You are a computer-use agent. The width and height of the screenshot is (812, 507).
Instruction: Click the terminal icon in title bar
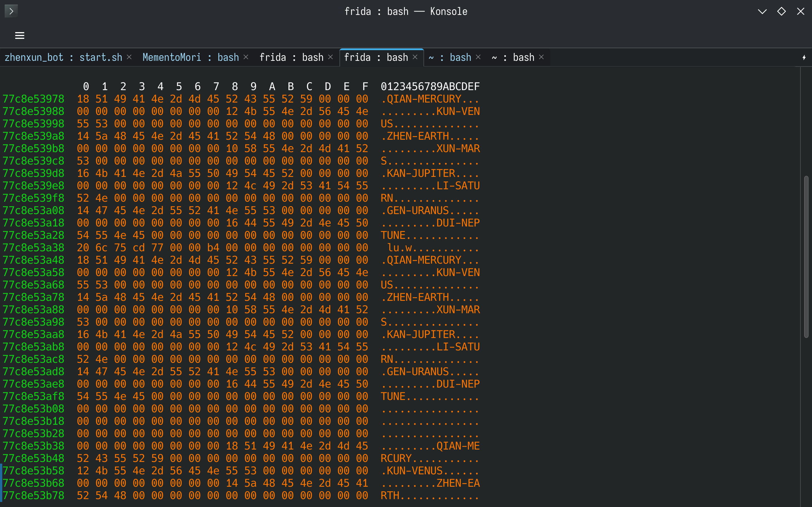coord(11,11)
